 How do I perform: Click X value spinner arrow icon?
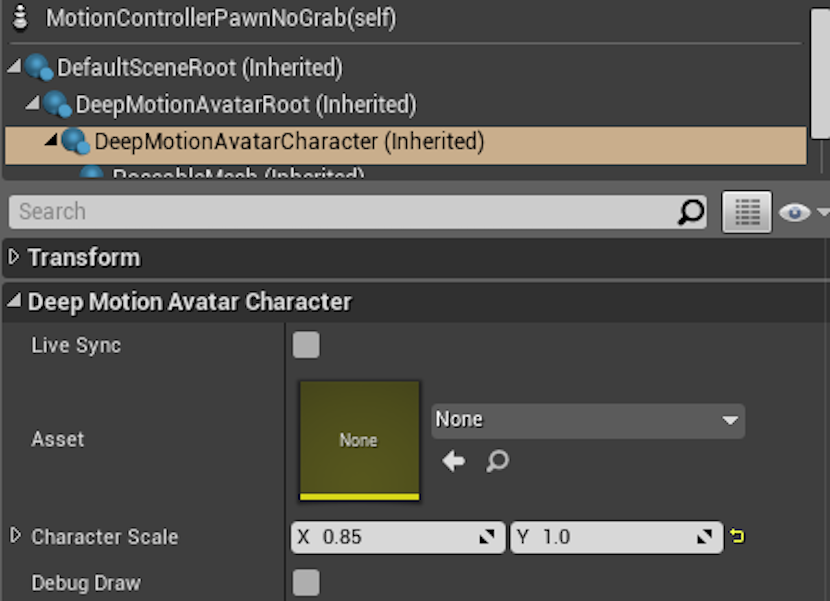(486, 537)
